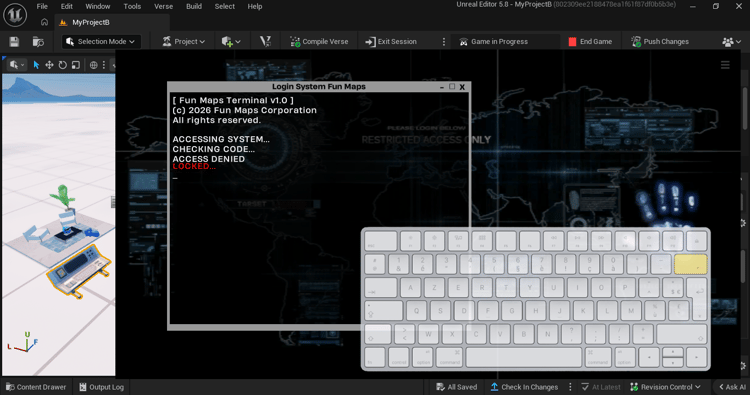Click the Exit Session button
This screenshot has height=395, width=750.
(x=391, y=42)
